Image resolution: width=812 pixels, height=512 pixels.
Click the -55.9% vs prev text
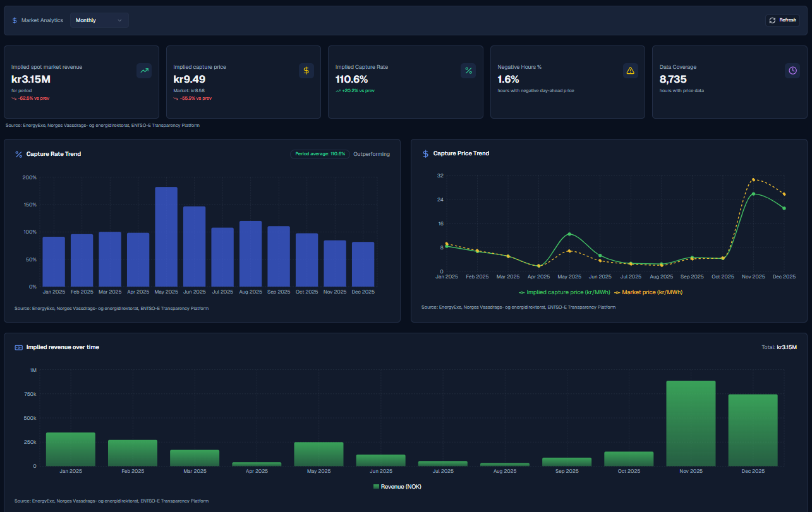tap(196, 98)
